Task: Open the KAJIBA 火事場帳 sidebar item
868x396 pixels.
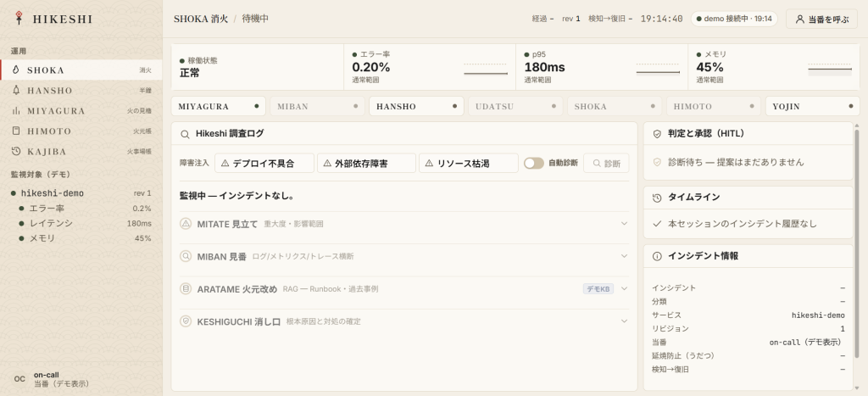Action: 81,151
